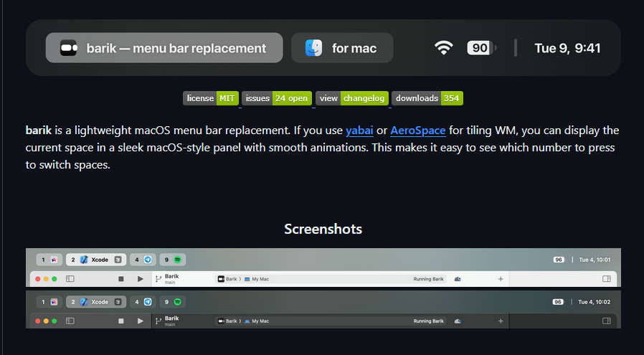Select the "barik — menu bar replacement" pill

[164, 48]
